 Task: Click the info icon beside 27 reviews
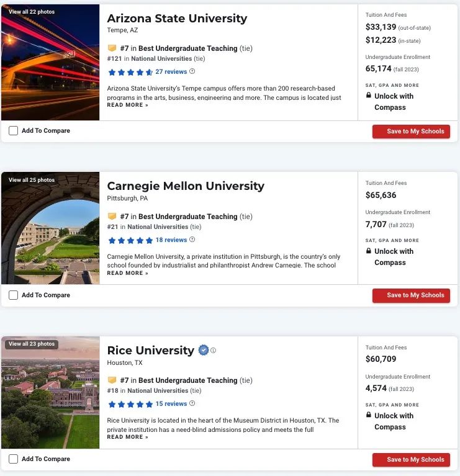tap(192, 71)
